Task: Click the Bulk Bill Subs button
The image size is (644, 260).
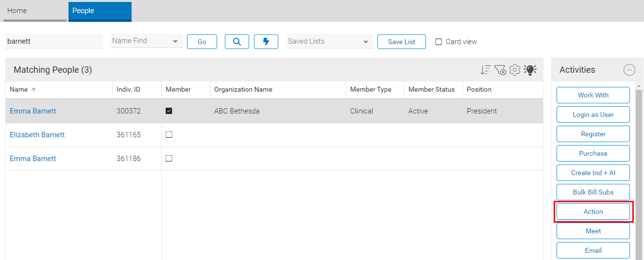Action: 593,192
